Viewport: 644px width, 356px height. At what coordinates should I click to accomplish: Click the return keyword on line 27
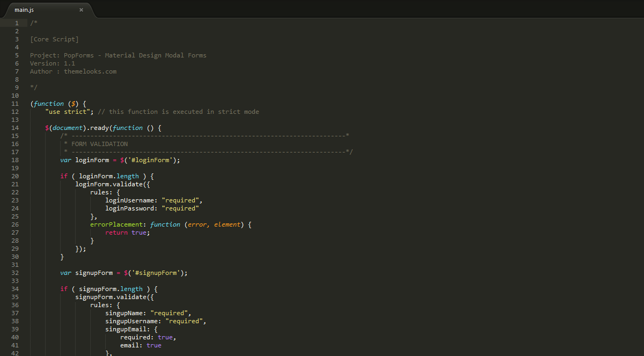(116, 233)
